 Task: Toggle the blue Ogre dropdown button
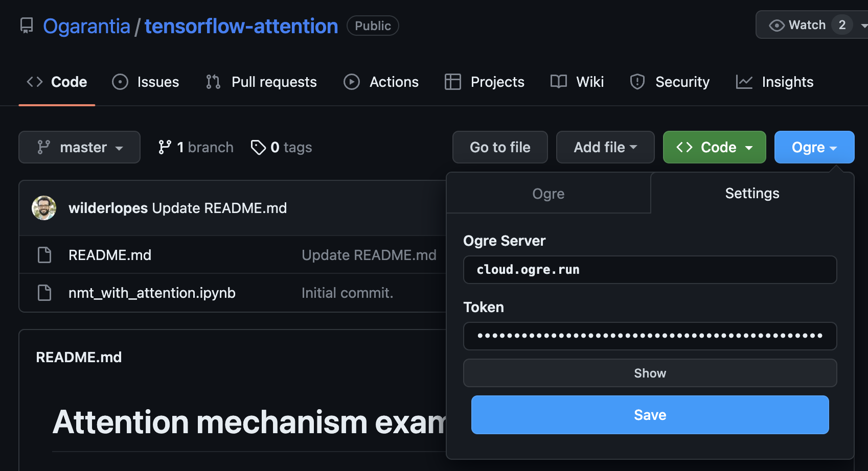point(814,147)
